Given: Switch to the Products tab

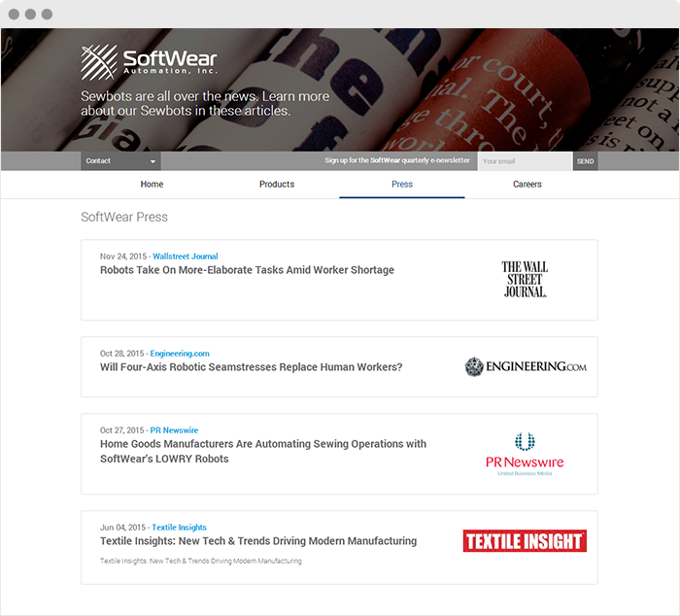Looking at the screenshot, I should pos(277,185).
